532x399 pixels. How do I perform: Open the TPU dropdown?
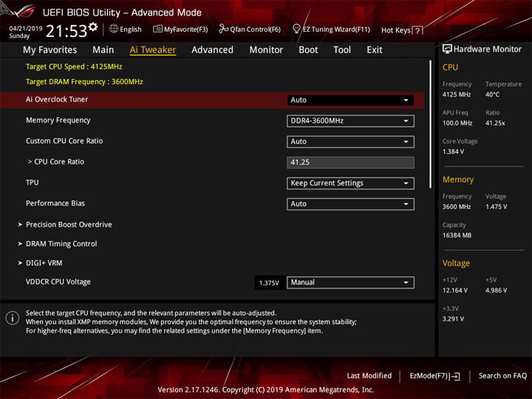pyautogui.click(x=350, y=183)
